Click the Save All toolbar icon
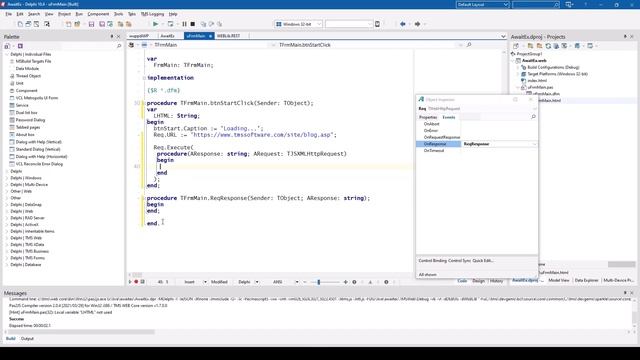This screenshot has height=360, width=640. (x=102, y=24)
